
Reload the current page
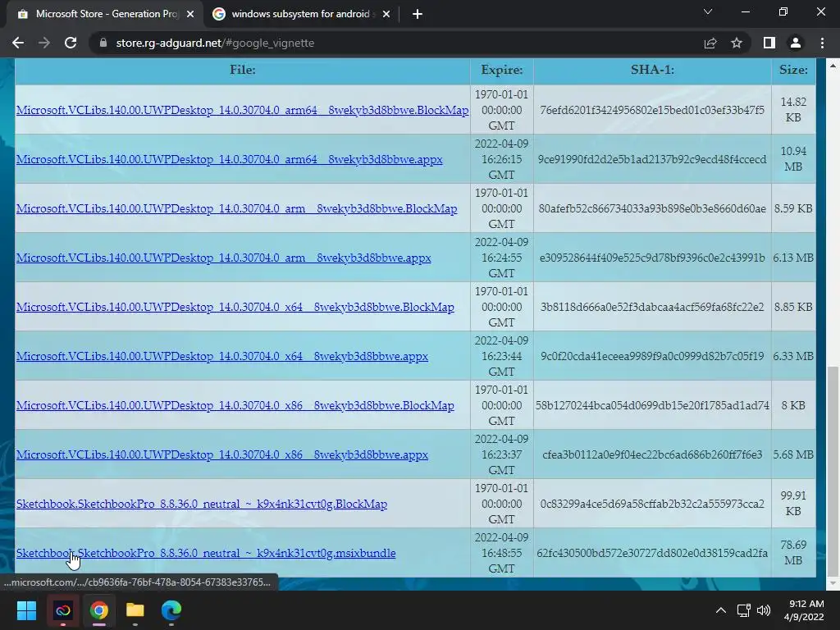pos(71,43)
